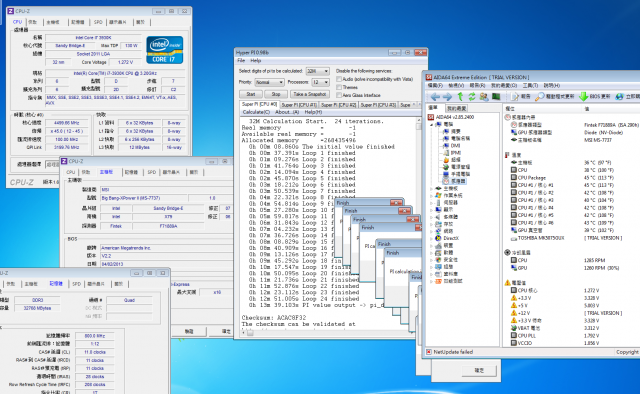This screenshot has width=640, height=394.
Task: Click the Start button in Hyper PI
Action: (x=251, y=94)
